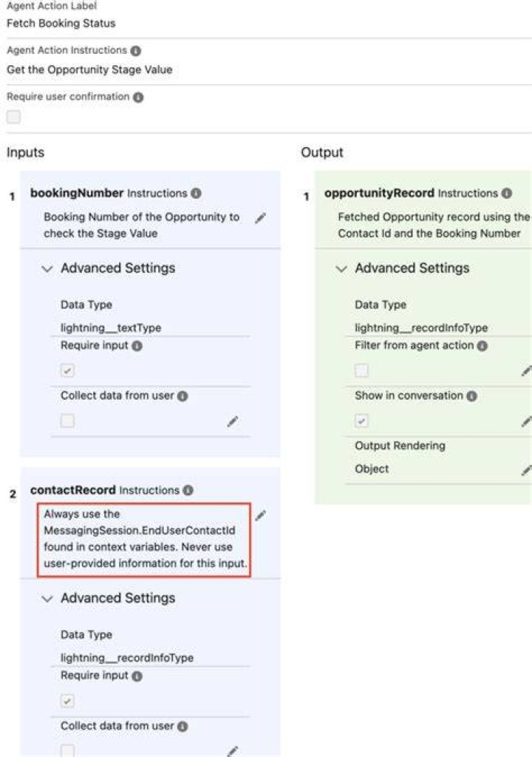Click info icon beside Filter from agent action
This screenshot has height=757, width=532.
(x=482, y=346)
